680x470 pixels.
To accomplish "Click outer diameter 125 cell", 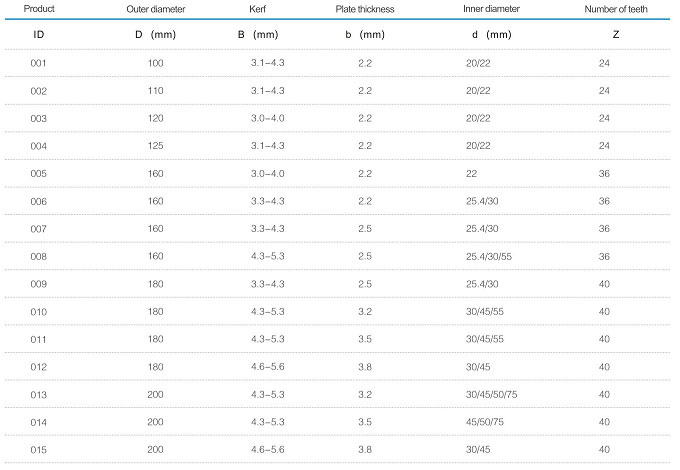I will tap(156, 146).
